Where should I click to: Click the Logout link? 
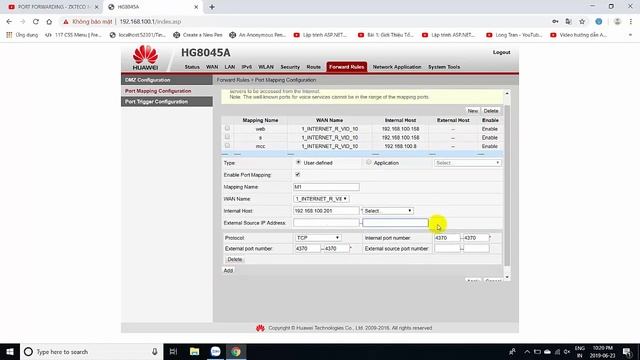[501, 52]
